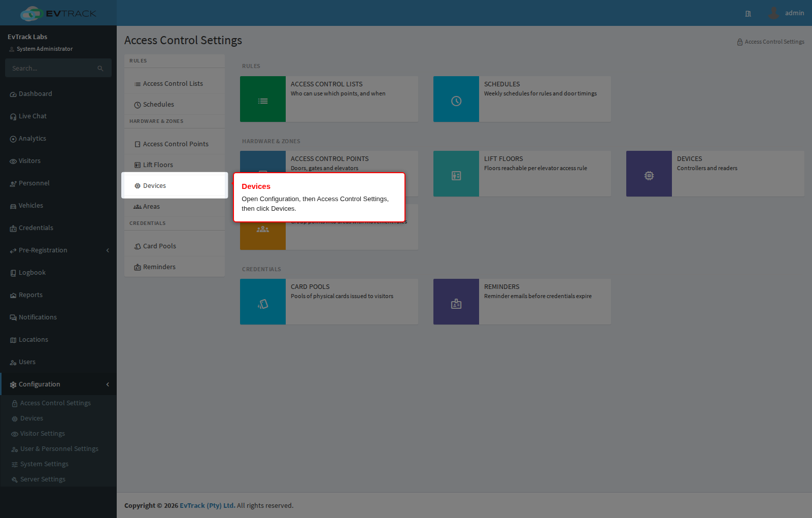Click Devices in the settings side panel
Screen dimensions: 812x518
click(175, 186)
